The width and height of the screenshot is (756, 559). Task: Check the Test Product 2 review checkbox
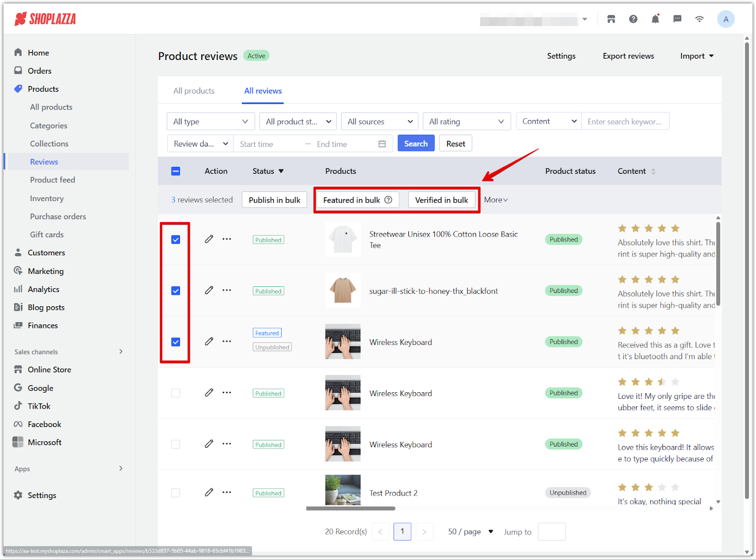[x=176, y=493]
